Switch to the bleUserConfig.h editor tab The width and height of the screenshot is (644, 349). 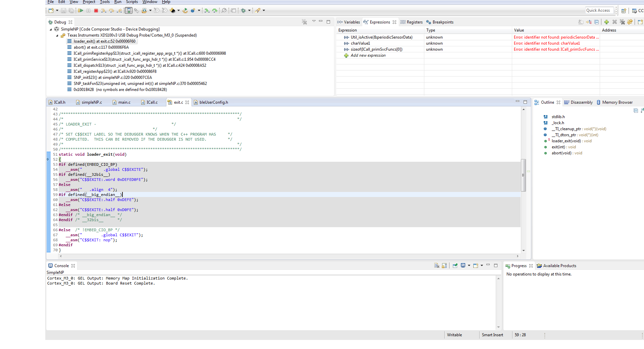tap(211, 102)
